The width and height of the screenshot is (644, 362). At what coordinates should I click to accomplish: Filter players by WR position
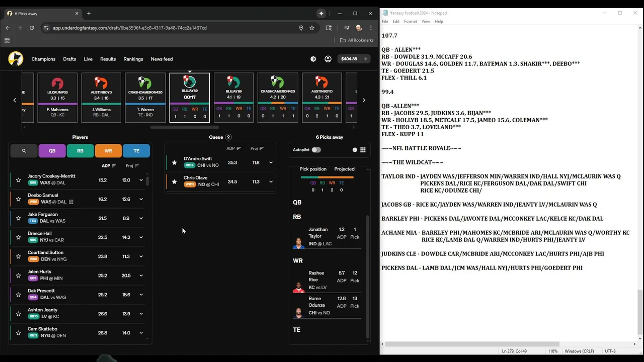(108, 151)
